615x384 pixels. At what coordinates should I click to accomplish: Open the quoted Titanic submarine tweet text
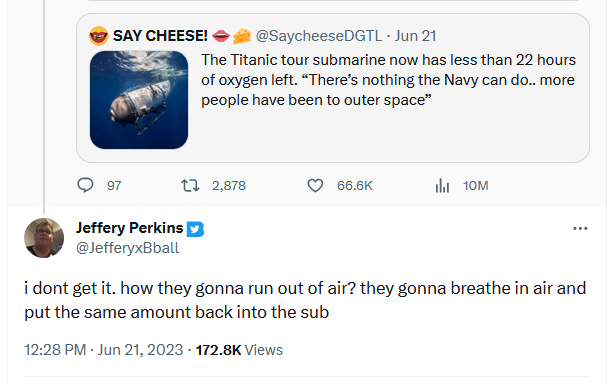(x=388, y=80)
